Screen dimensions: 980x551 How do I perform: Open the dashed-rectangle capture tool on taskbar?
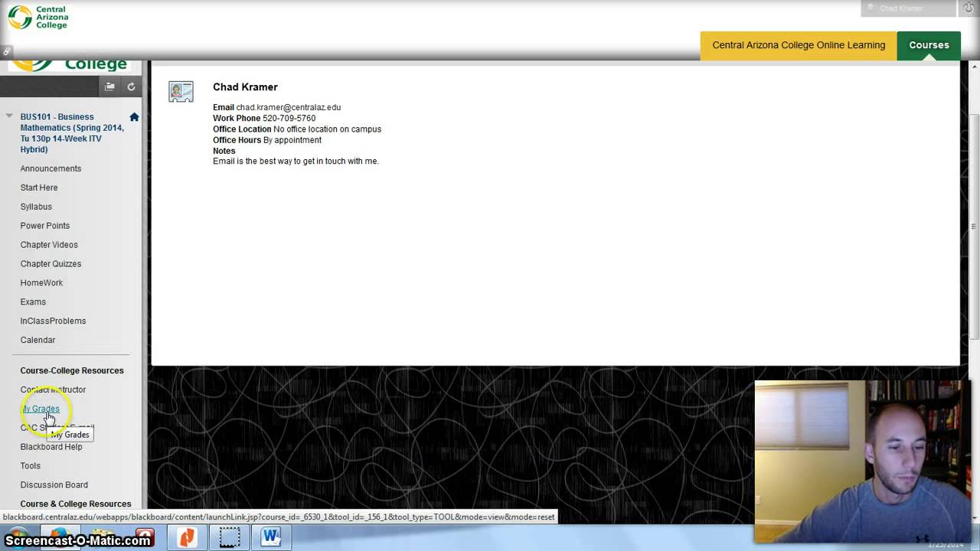[x=229, y=537]
